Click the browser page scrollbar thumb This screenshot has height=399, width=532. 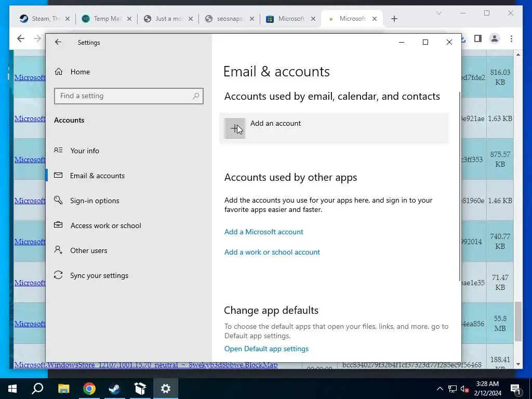pos(518,321)
